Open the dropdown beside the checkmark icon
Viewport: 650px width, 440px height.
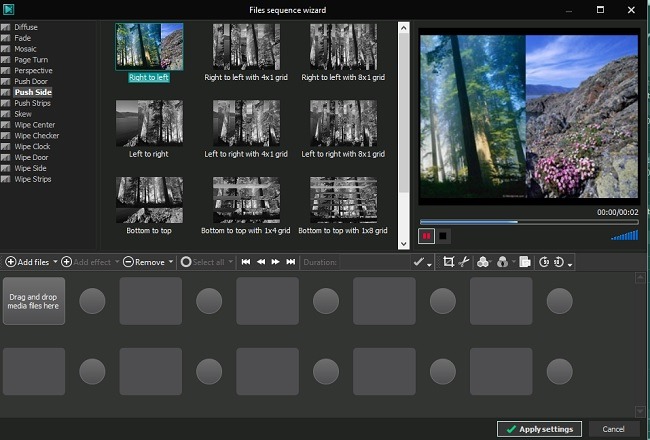click(429, 264)
